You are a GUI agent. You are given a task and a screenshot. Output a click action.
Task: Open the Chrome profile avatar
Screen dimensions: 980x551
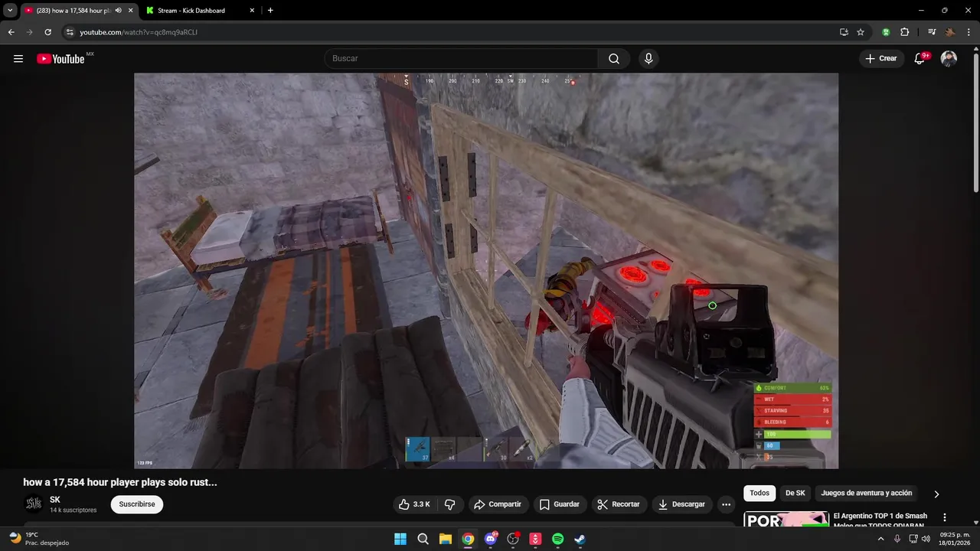pos(950,32)
